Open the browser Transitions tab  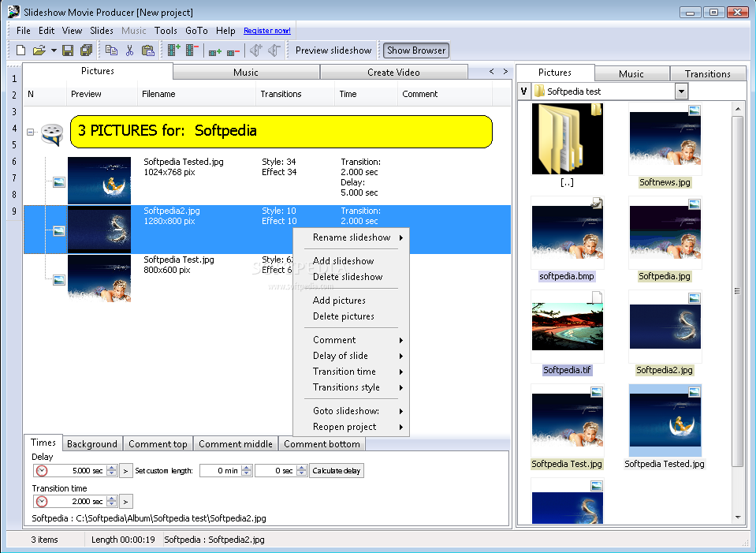[707, 73]
